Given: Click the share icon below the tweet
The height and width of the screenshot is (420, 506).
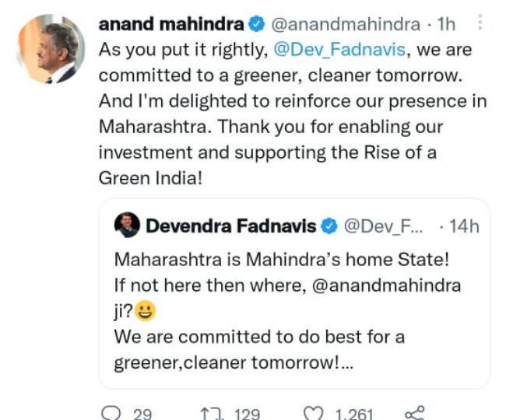Looking at the screenshot, I should 415,413.
